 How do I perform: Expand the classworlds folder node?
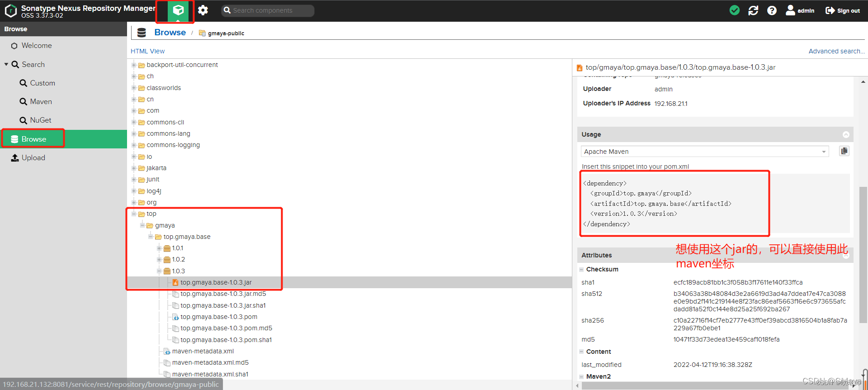coord(134,88)
